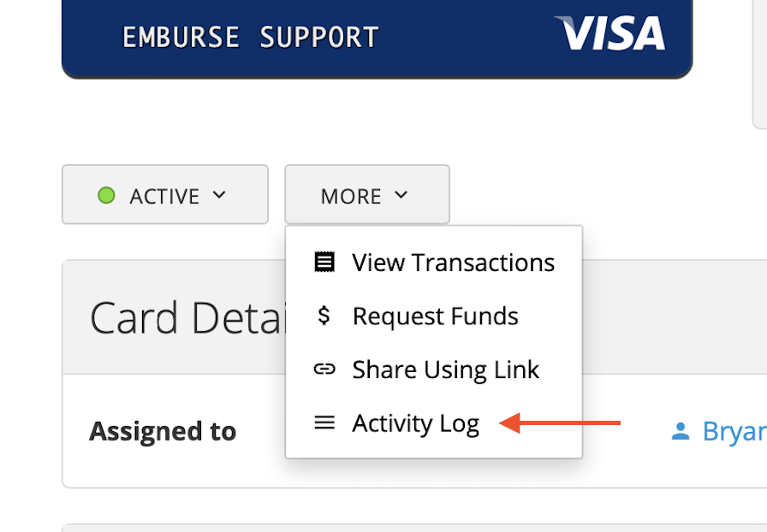Select Share Using Link option
The image size is (767, 532).
[x=445, y=369]
